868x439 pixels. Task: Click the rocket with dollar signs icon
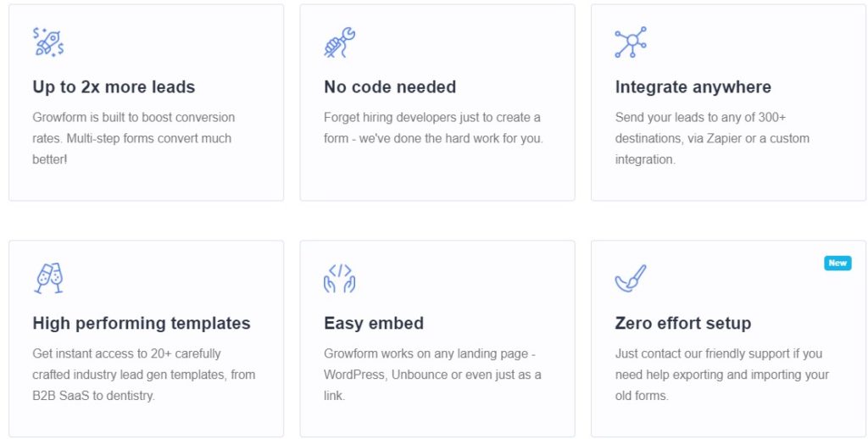[48, 42]
